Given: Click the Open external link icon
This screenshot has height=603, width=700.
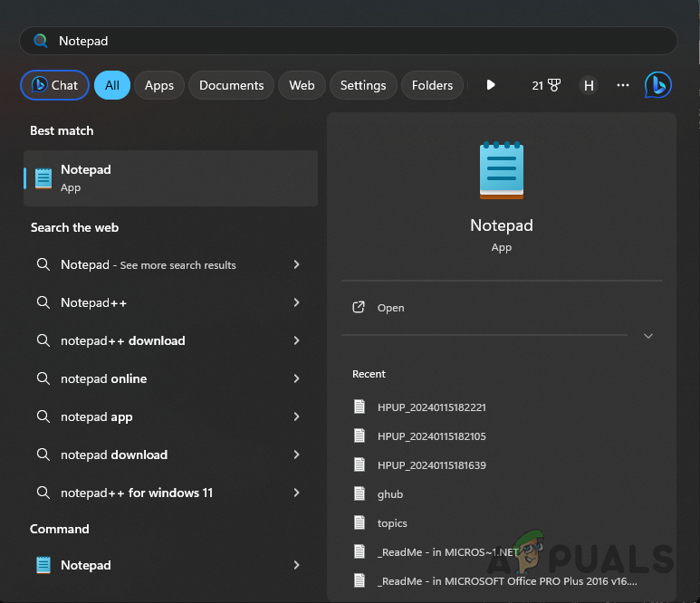Looking at the screenshot, I should point(359,308).
